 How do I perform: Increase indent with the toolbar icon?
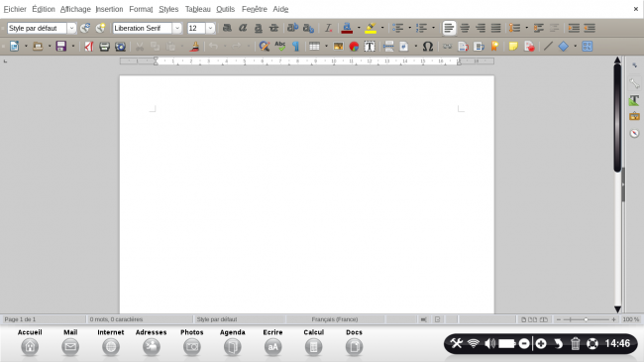pyautogui.click(x=574, y=28)
